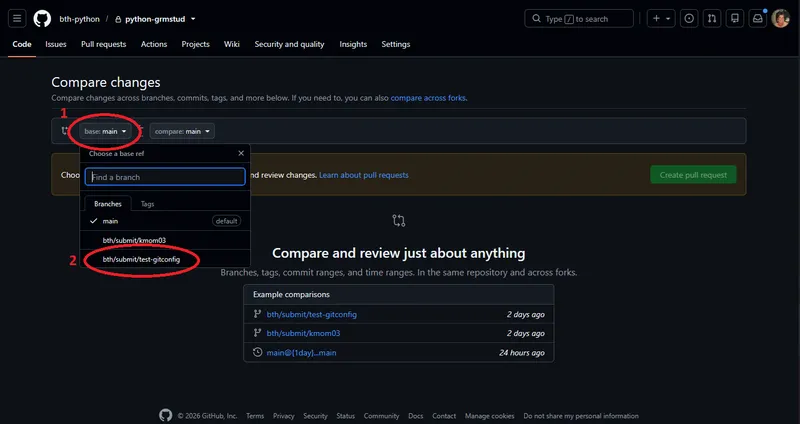
Task: Open the user avatar menu
Action: 781,19
